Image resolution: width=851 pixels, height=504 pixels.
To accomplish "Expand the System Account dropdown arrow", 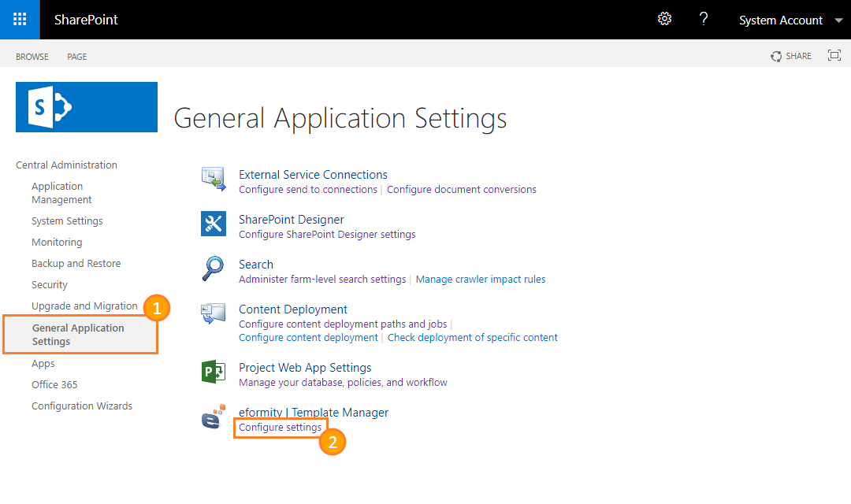I will (x=838, y=20).
